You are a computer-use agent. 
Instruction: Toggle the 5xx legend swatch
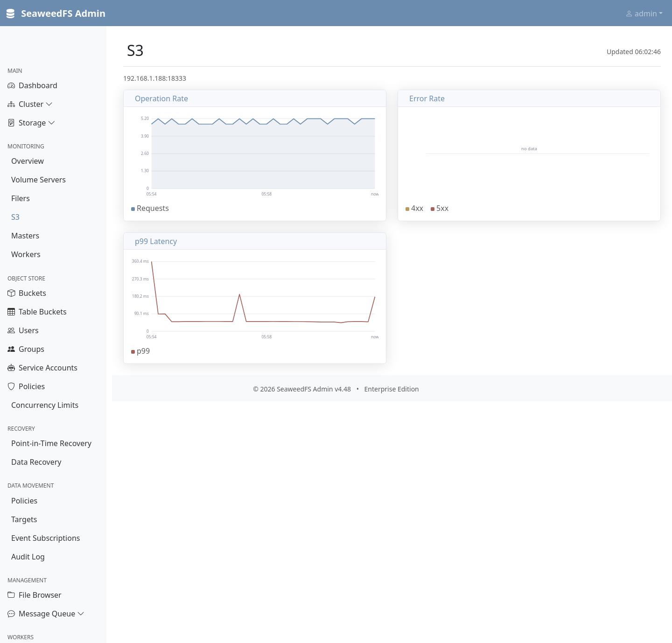pyautogui.click(x=433, y=209)
